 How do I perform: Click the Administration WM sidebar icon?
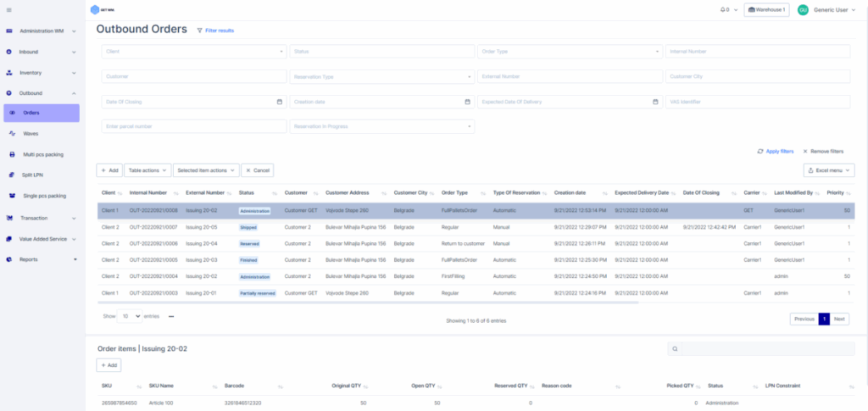click(9, 31)
